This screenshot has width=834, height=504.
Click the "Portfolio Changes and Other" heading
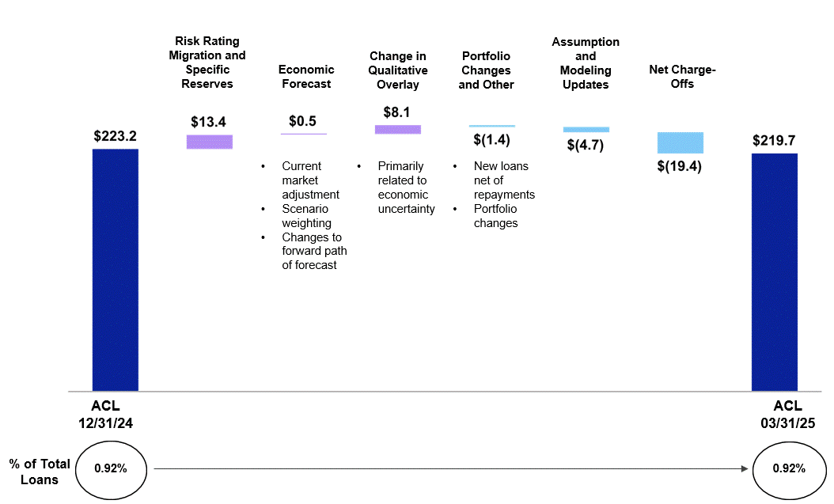tap(486, 70)
